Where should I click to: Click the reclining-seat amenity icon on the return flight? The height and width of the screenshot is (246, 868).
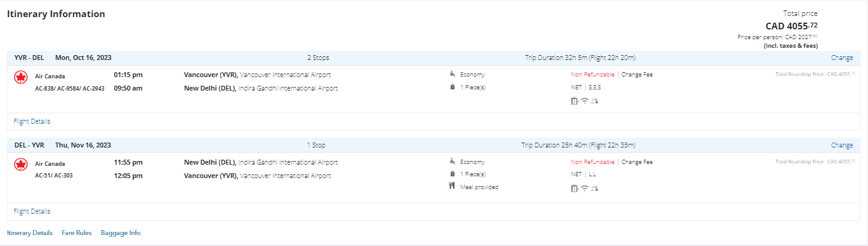pyautogui.click(x=594, y=188)
